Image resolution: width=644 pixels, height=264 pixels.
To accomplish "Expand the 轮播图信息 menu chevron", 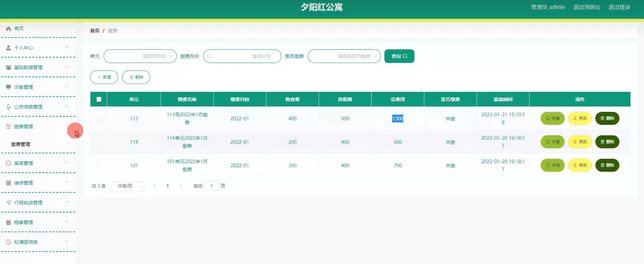I will click(66, 241).
